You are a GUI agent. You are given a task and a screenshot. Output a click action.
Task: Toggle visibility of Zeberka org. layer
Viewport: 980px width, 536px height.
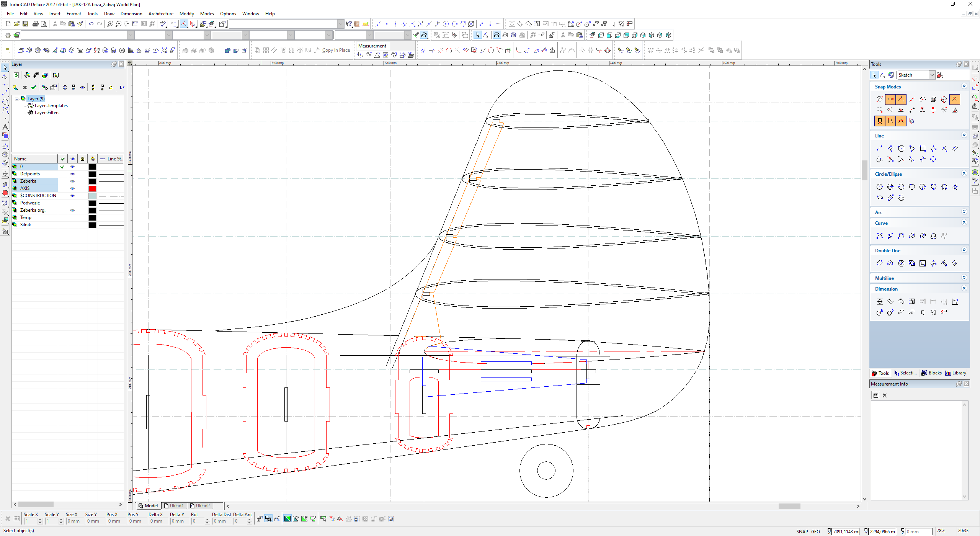[x=72, y=210]
